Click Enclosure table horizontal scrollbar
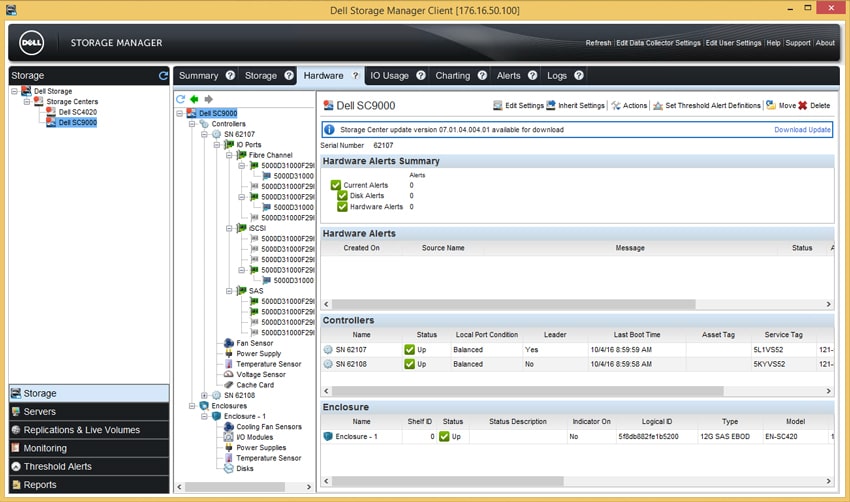Screen dimensions: 850x502 click(448, 481)
